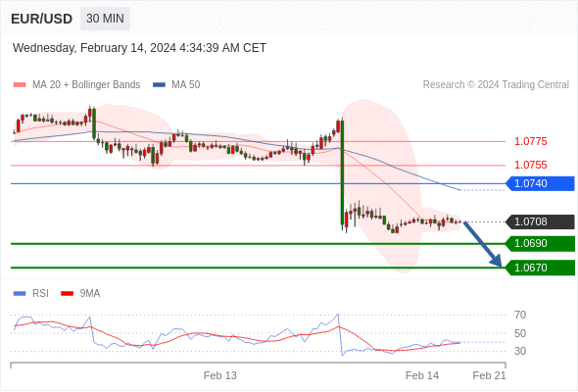Click the MA 20 + Bollinger Bands pink swatch
The height and width of the screenshot is (392, 578).
[x=20, y=85]
